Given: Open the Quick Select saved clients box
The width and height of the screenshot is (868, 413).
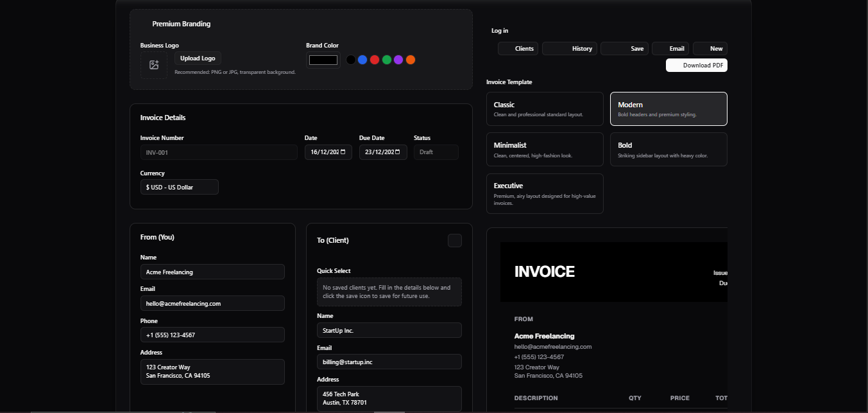Looking at the screenshot, I should coord(389,292).
